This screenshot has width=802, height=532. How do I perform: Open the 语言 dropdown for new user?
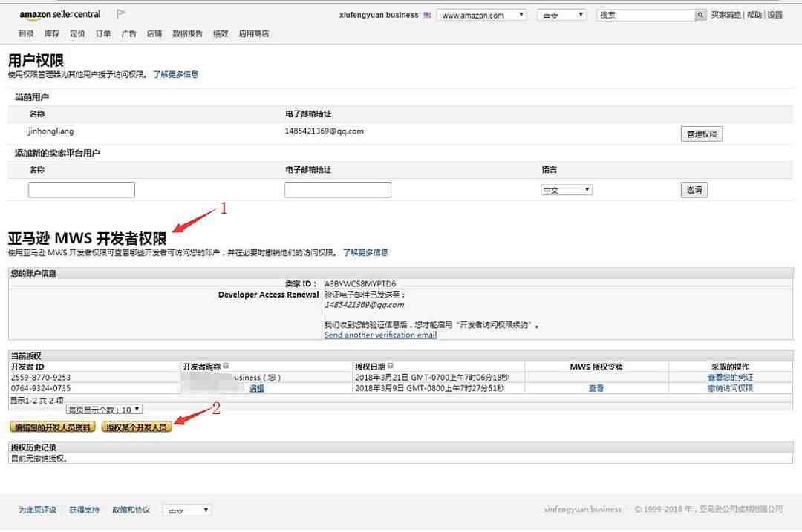pyautogui.click(x=566, y=190)
